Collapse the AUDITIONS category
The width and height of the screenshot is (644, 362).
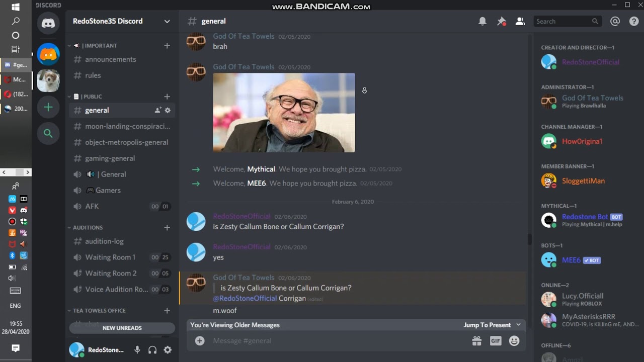coord(85,228)
